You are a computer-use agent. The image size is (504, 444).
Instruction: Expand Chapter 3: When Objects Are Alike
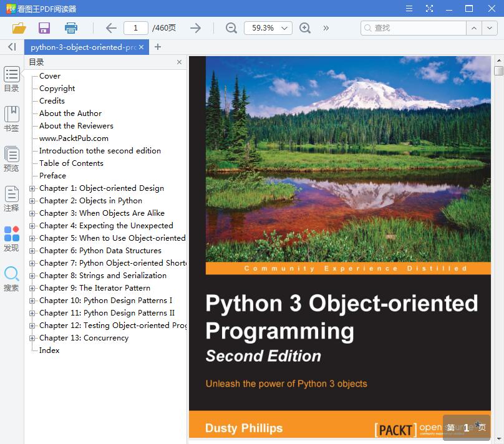[x=32, y=214]
